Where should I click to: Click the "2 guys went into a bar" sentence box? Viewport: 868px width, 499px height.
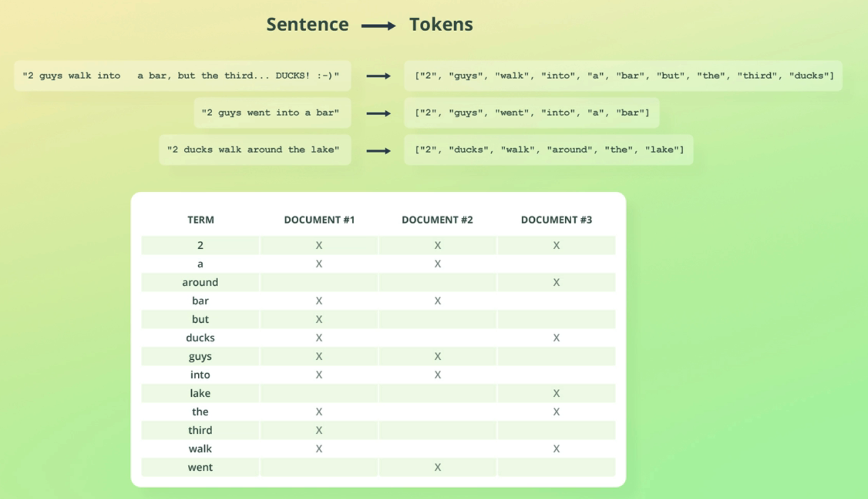271,113
